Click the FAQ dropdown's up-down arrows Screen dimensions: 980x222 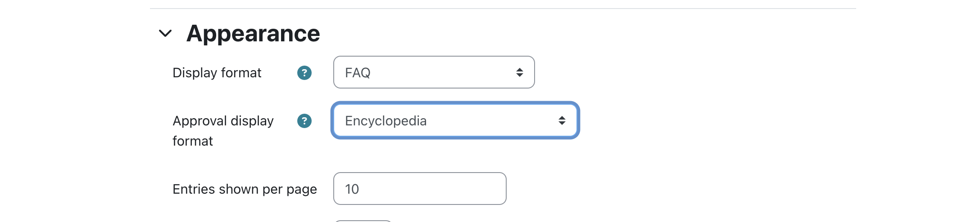(520, 72)
